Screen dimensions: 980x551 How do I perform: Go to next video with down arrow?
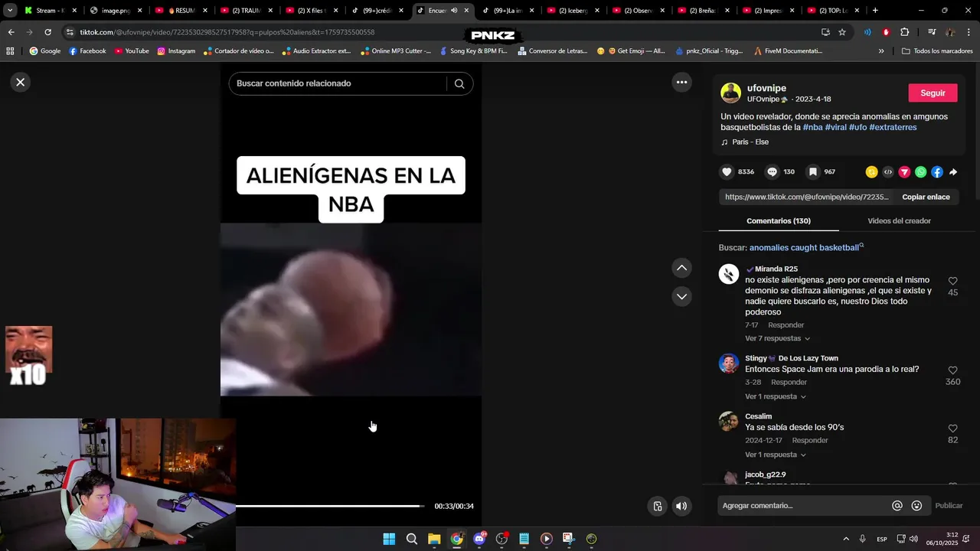(x=681, y=296)
